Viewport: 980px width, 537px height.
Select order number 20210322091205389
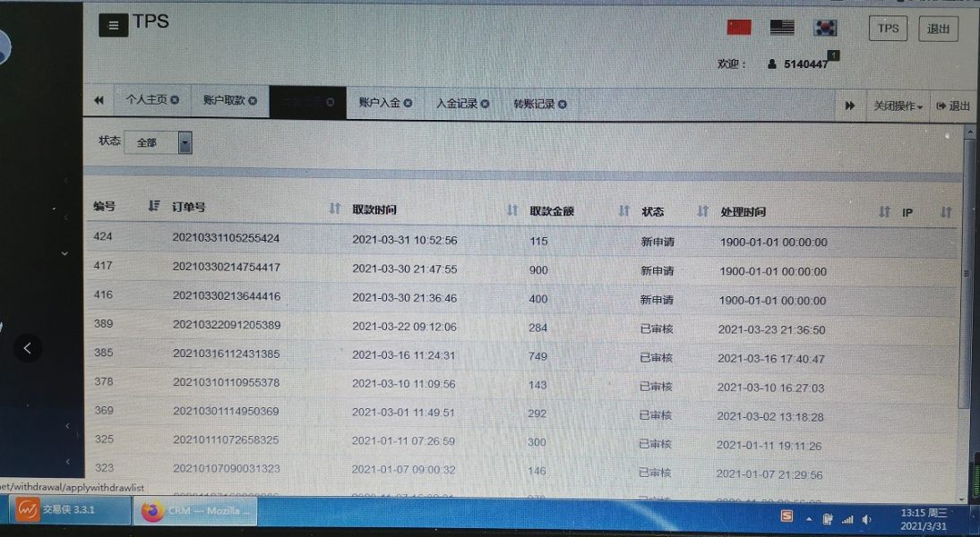(x=227, y=325)
